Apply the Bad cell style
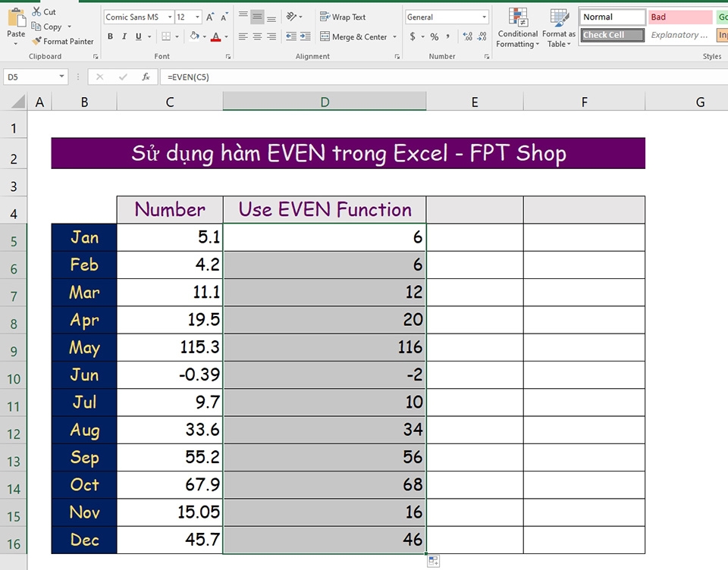This screenshot has height=570, width=728. click(x=680, y=17)
